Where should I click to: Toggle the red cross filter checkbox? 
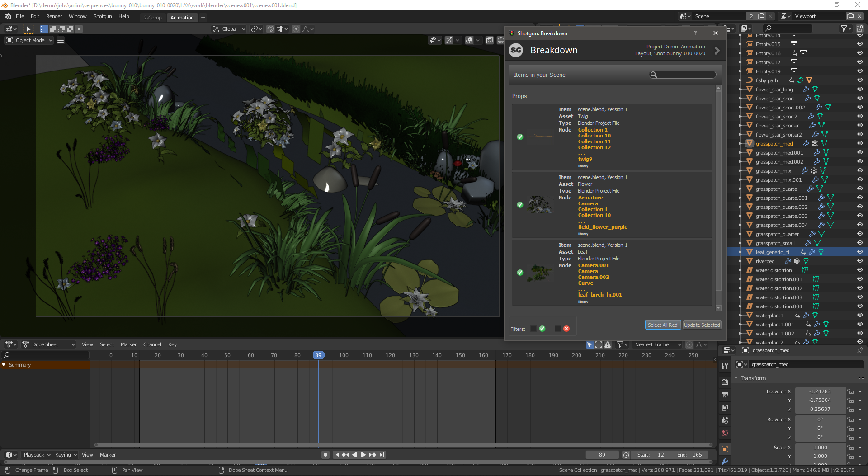tap(558, 329)
